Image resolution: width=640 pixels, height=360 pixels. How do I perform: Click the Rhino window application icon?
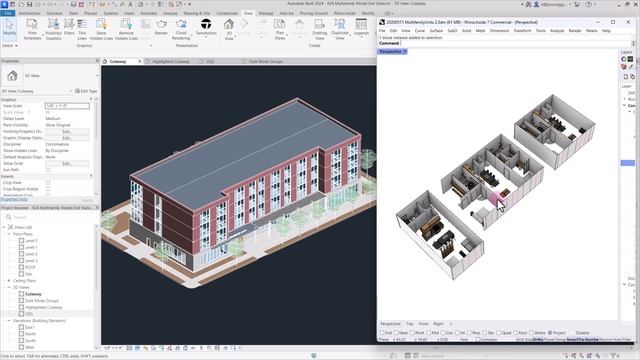[x=382, y=22]
